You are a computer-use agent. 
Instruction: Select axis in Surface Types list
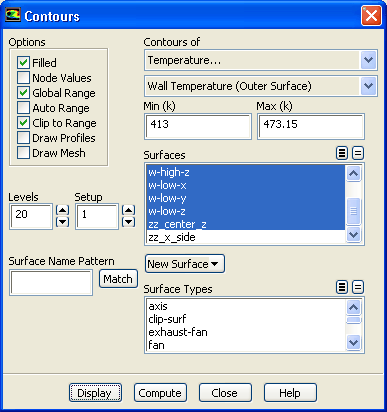coord(246,306)
